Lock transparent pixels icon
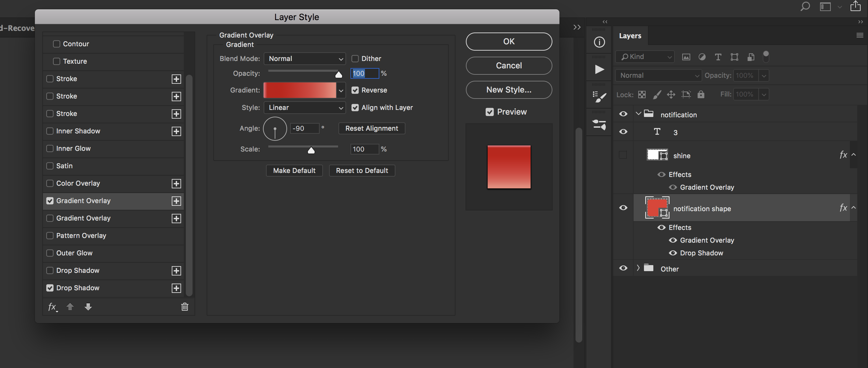The width and height of the screenshot is (868, 368). click(x=642, y=95)
